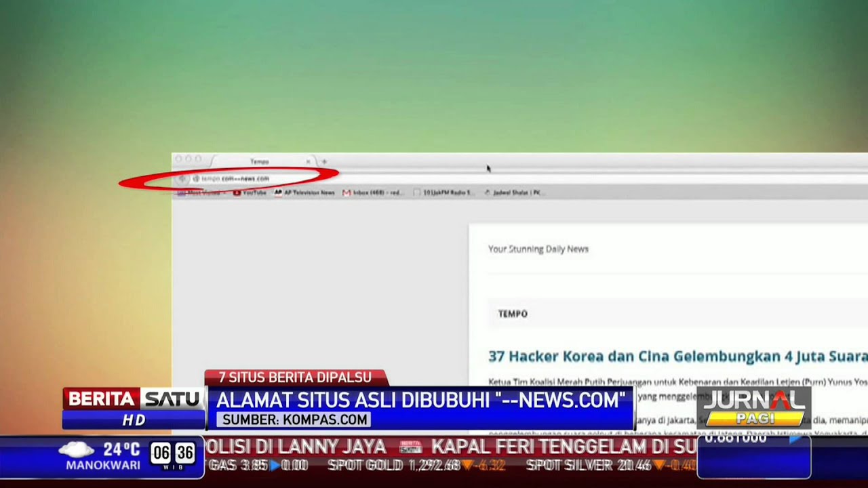Open the 101JakFM Radio bookmark
This screenshot has height=488, width=868.
pyautogui.click(x=443, y=192)
